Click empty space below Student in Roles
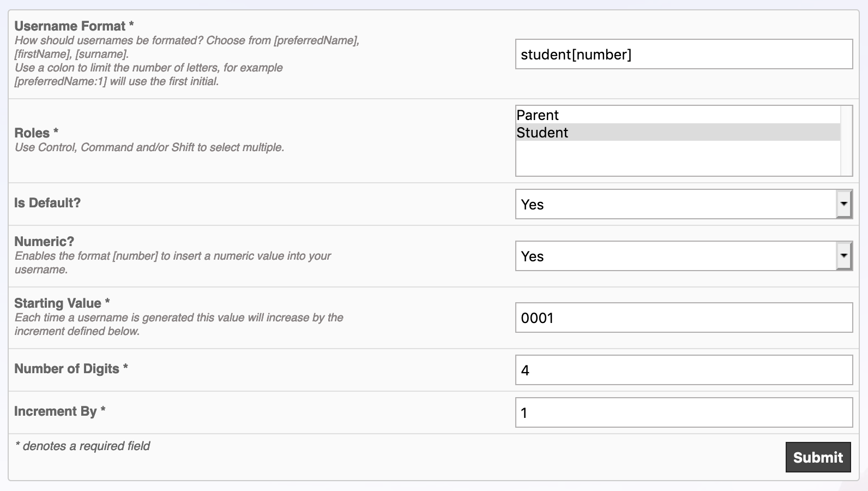The width and height of the screenshot is (868, 491). (676, 158)
